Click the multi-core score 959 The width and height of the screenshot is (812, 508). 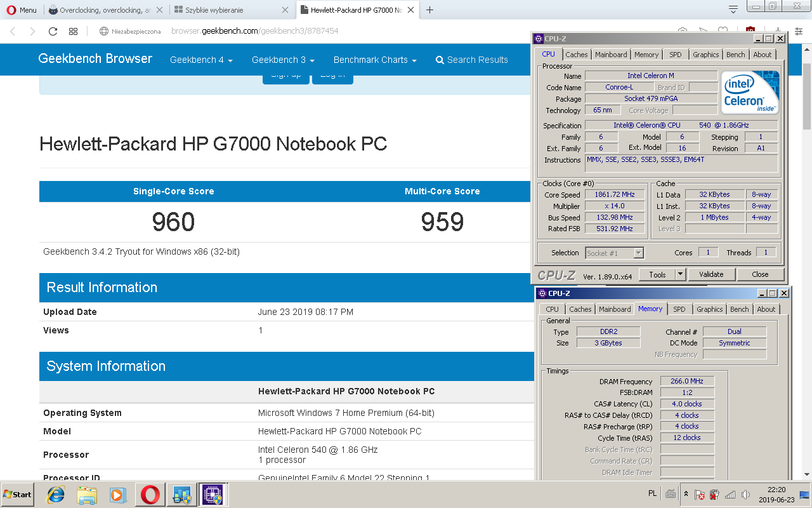[x=442, y=222]
